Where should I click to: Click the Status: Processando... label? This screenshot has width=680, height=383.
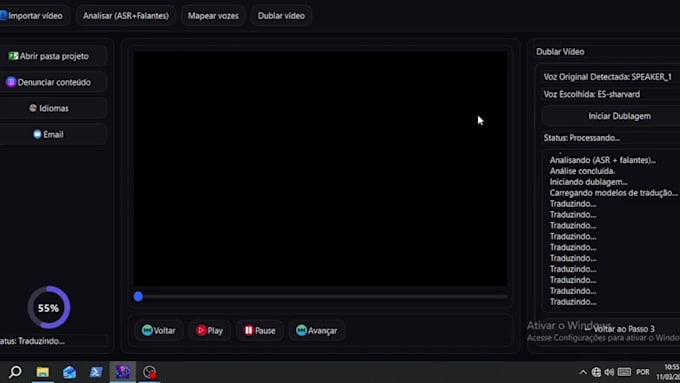582,138
